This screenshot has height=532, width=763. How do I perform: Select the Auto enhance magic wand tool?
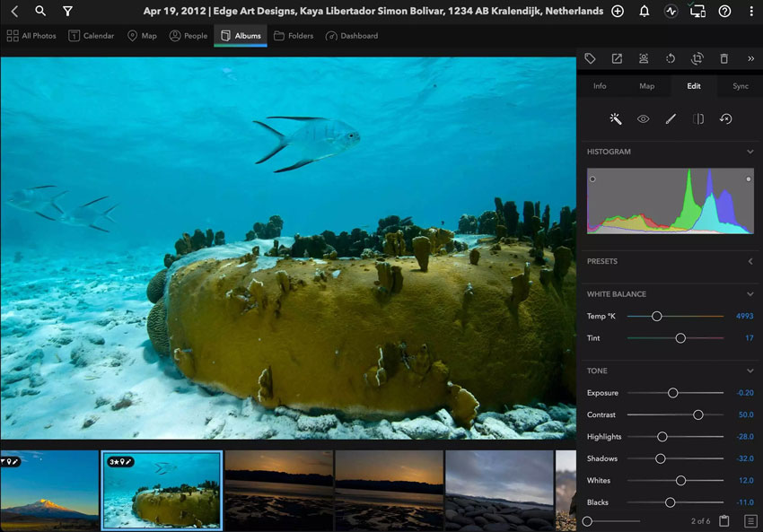pyautogui.click(x=616, y=118)
